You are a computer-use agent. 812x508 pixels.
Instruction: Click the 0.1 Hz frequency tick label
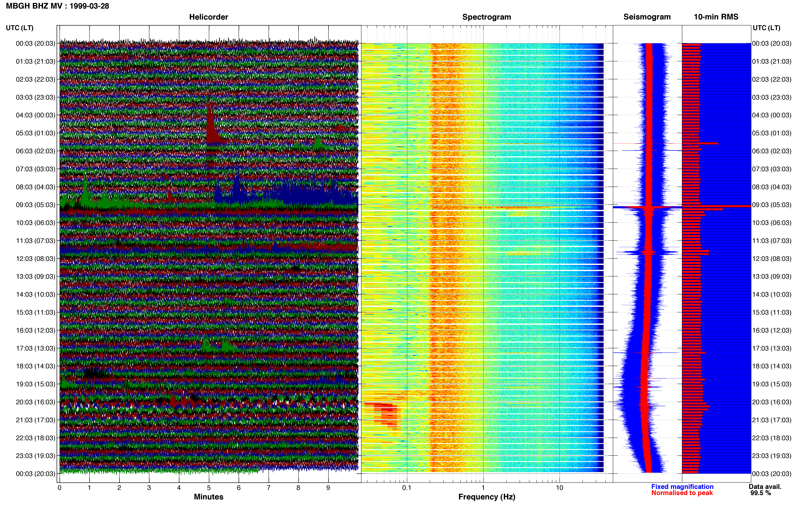click(407, 487)
